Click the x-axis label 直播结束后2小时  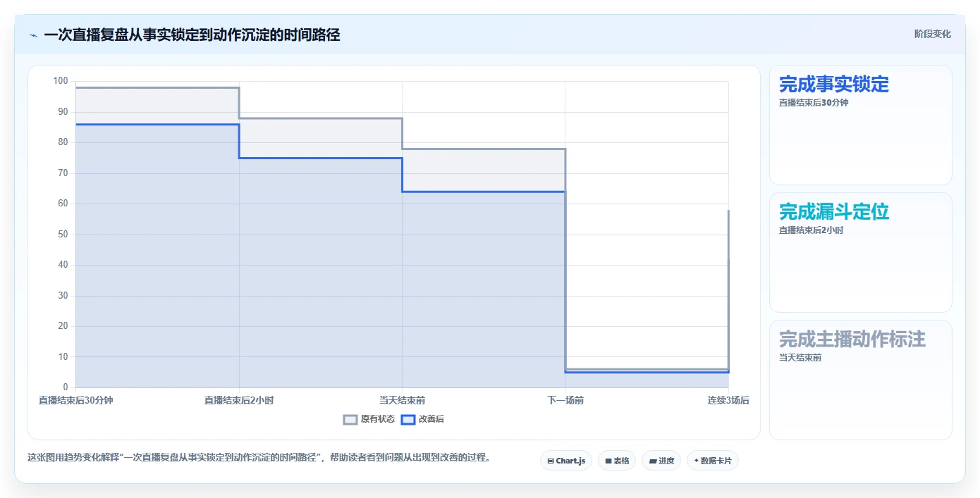coord(239,400)
